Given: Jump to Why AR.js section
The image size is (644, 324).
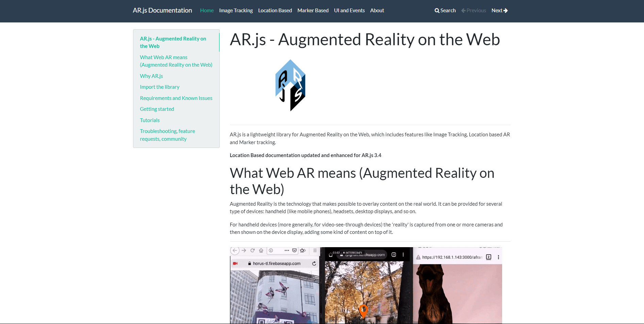Looking at the screenshot, I should (151, 76).
